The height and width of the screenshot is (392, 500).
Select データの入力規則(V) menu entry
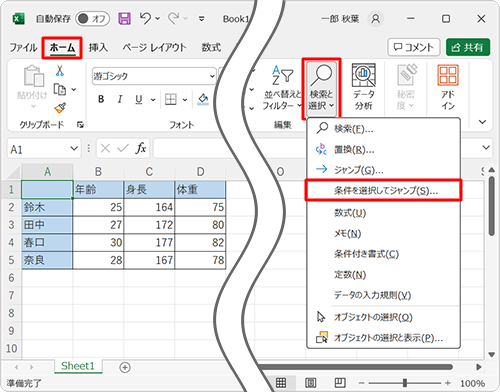(x=383, y=295)
